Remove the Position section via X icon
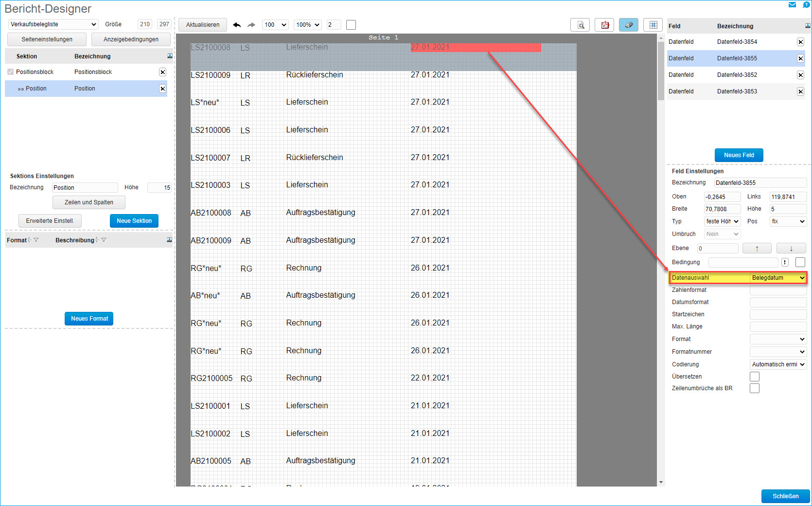The height and width of the screenshot is (506, 812). [x=163, y=89]
